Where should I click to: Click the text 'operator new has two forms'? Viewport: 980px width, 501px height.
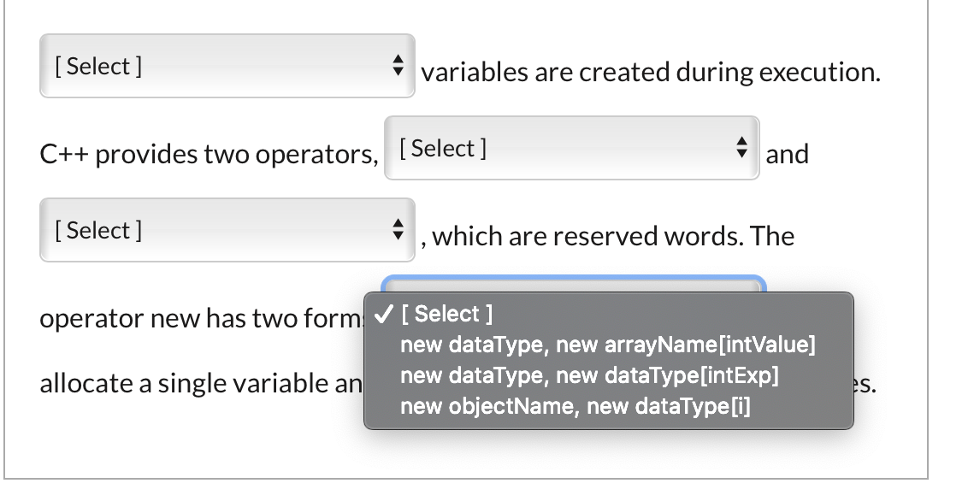(201, 317)
